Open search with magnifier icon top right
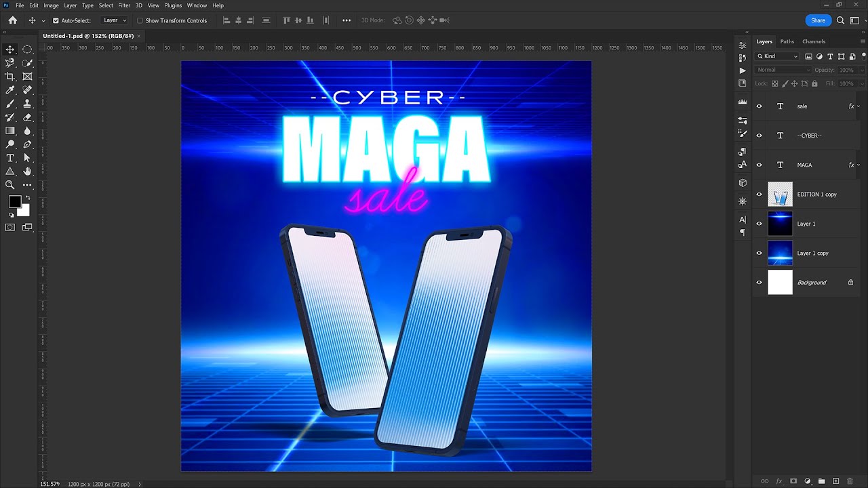868x488 pixels. coord(840,20)
